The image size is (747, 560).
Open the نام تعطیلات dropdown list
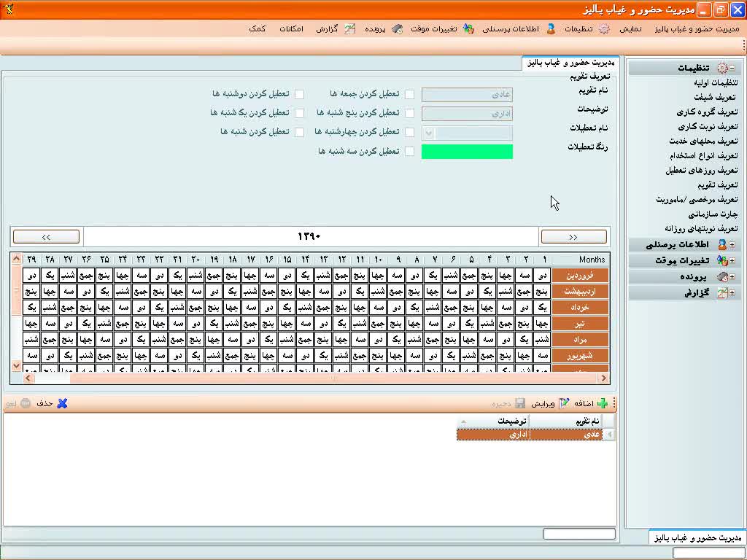[429, 133]
